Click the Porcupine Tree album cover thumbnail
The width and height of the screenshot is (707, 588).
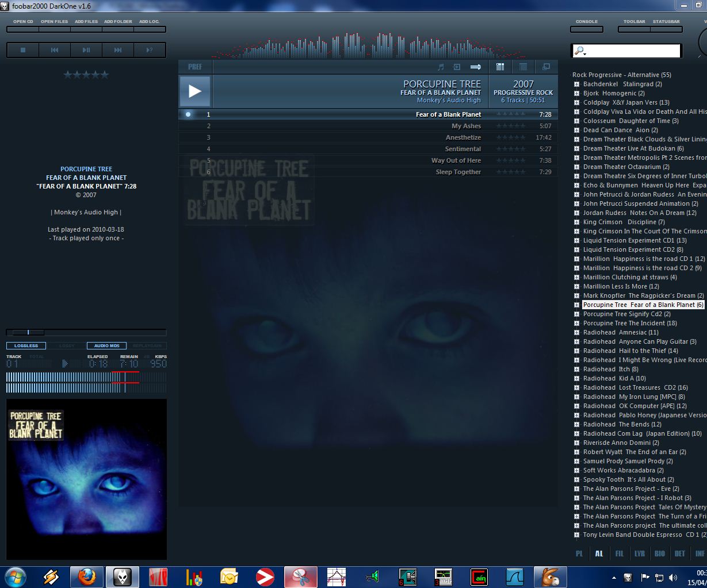coord(86,479)
